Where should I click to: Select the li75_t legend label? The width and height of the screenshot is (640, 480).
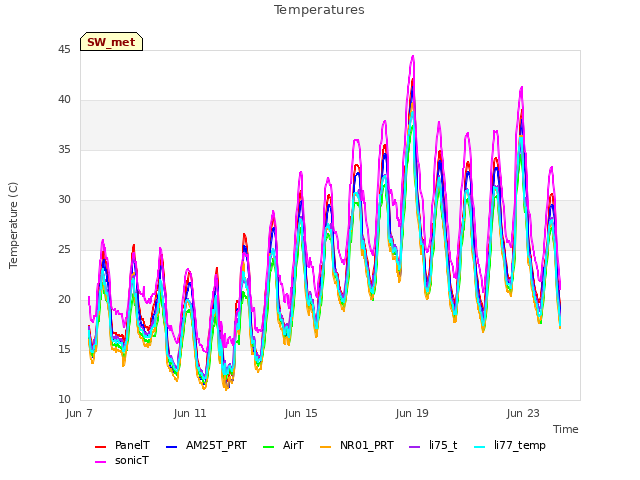(x=443, y=445)
